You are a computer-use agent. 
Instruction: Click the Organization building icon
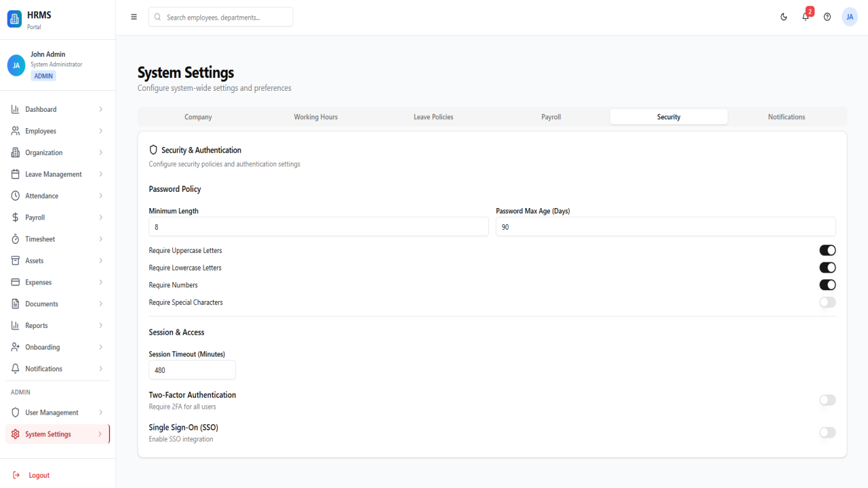16,152
